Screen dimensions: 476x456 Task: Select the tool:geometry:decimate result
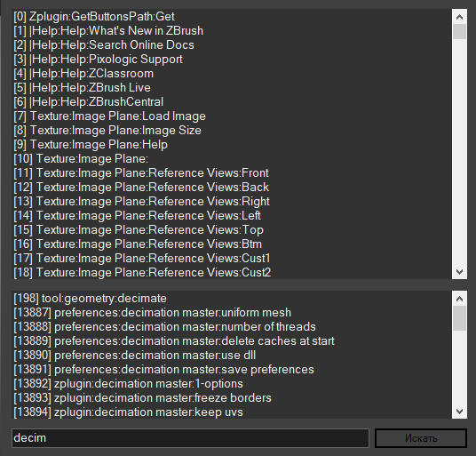(91, 299)
